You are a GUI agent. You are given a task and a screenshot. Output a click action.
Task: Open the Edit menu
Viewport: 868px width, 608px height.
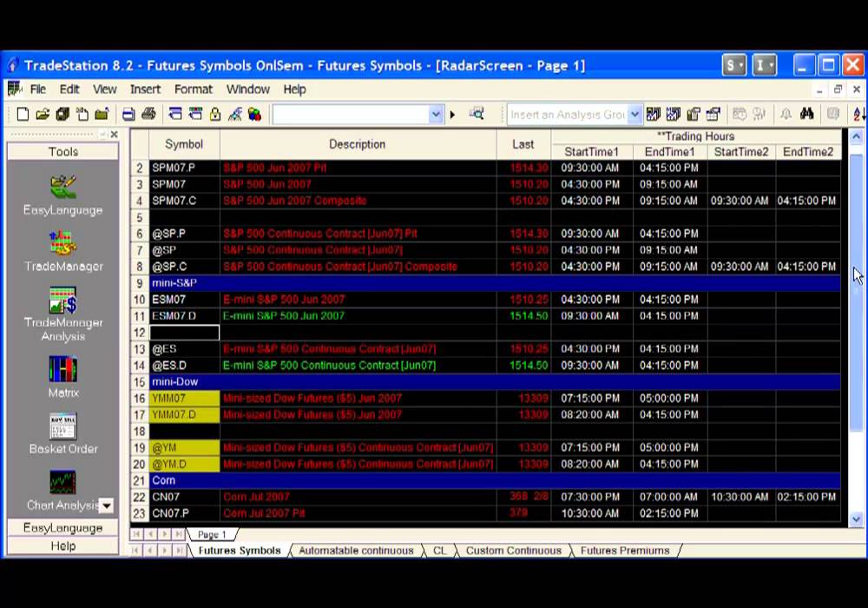(69, 89)
